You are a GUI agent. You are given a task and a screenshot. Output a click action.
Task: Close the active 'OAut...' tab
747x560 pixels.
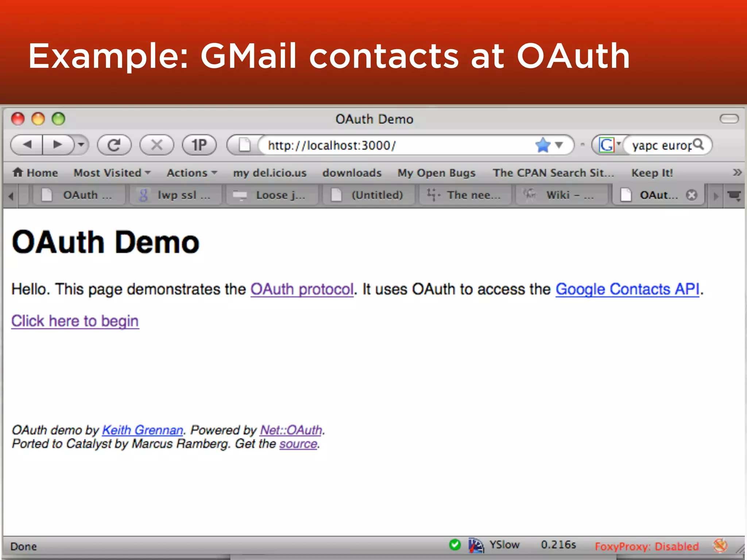(x=692, y=195)
